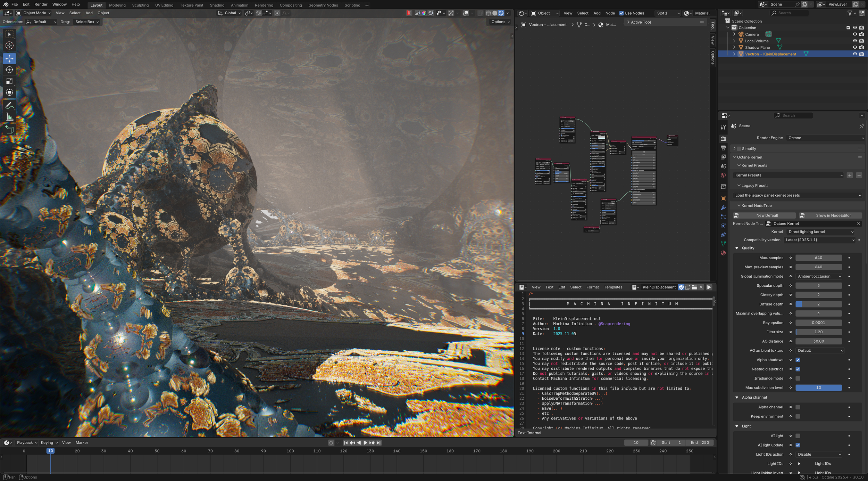Expand the Camera item in the outliner
This screenshot has height=481, width=868.
[x=734, y=34]
